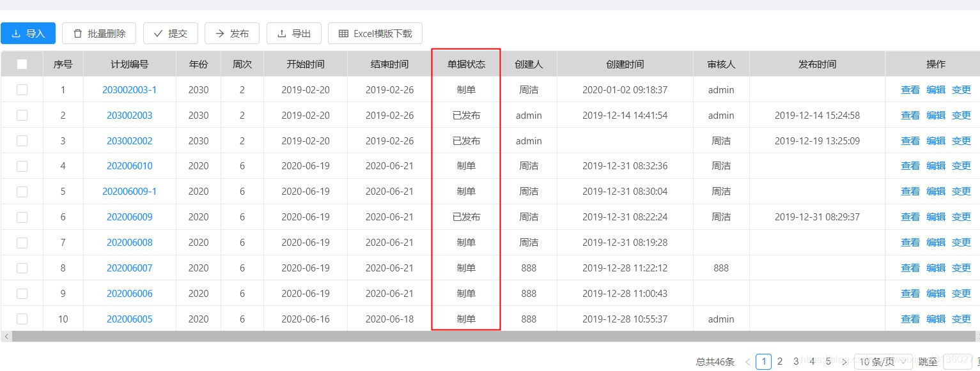This screenshot has width=980, height=371.
Task: Open plan number 202006006 link
Action: (130, 294)
